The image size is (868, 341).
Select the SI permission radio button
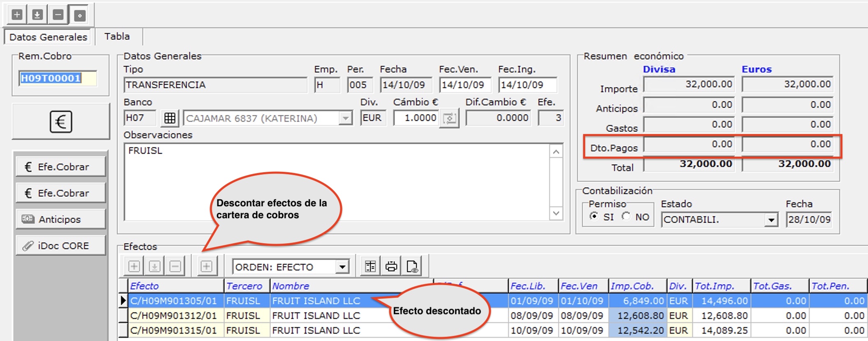click(x=594, y=216)
